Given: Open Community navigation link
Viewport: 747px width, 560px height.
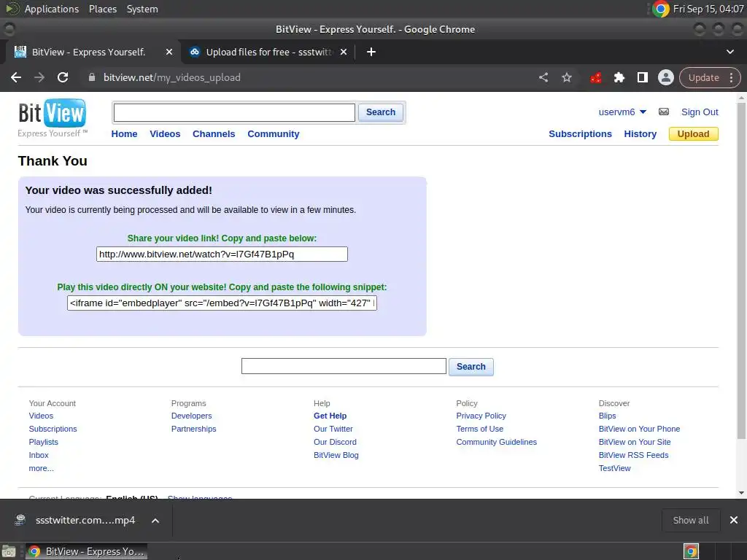Looking at the screenshot, I should pos(274,134).
